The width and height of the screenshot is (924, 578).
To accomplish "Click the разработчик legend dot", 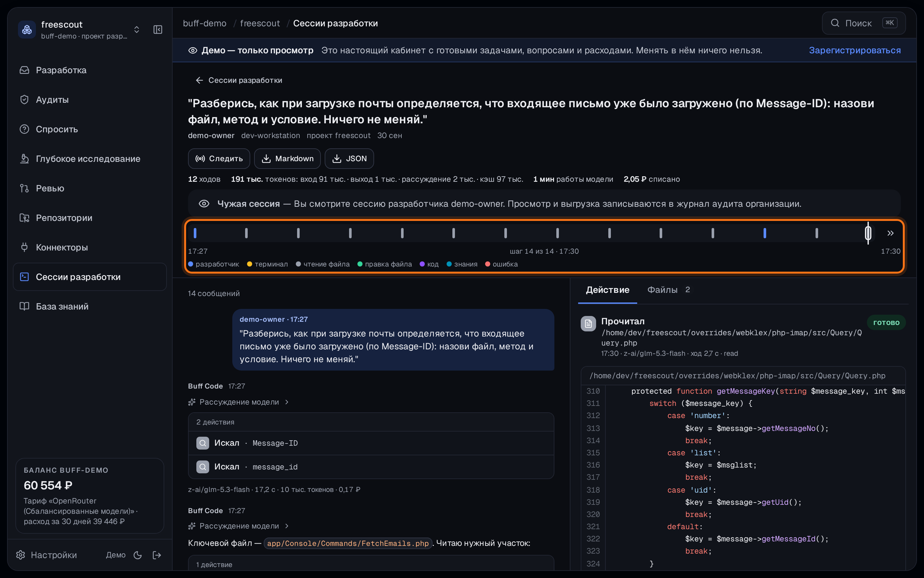I will click(x=191, y=264).
